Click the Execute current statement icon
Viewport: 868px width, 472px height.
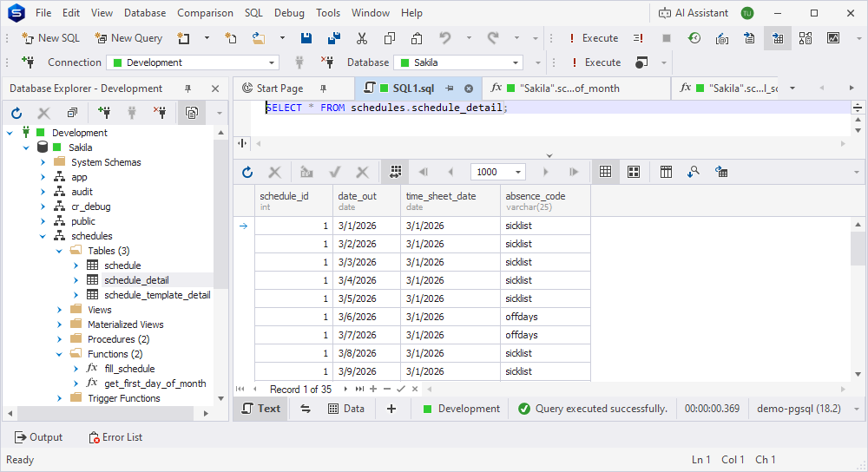coord(638,38)
